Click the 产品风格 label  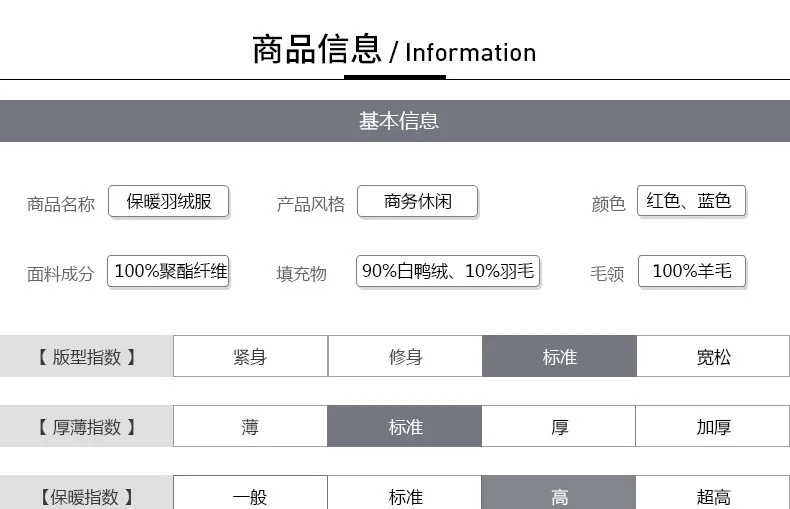[310, 204]
